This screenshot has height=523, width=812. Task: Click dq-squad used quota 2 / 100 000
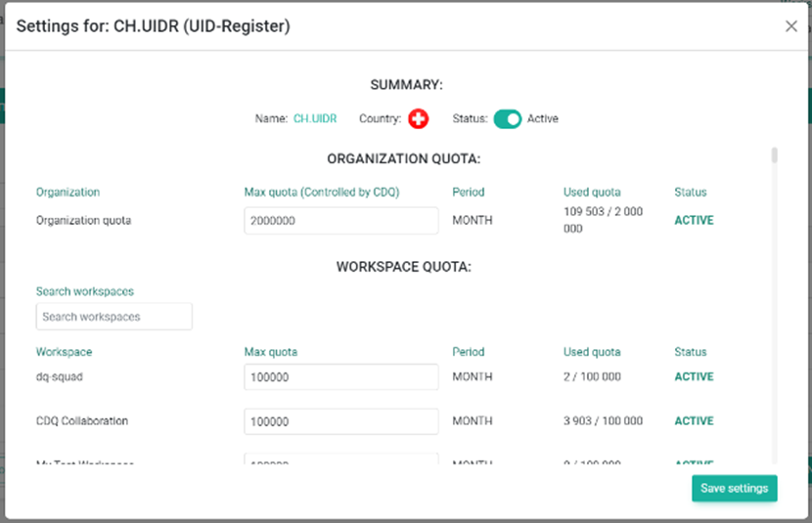click(x=592, y=376)
